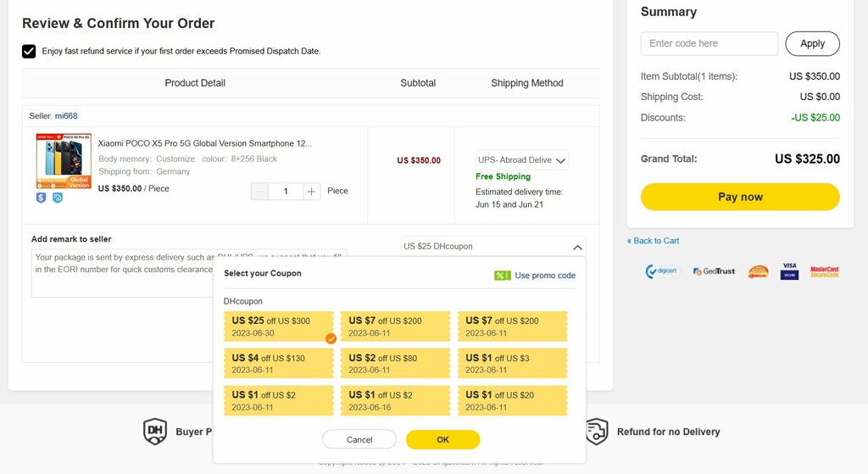This screenshot has width=868, height=474.
Task: Cancel the coupon selection dialog
Action: pos(359,440)
